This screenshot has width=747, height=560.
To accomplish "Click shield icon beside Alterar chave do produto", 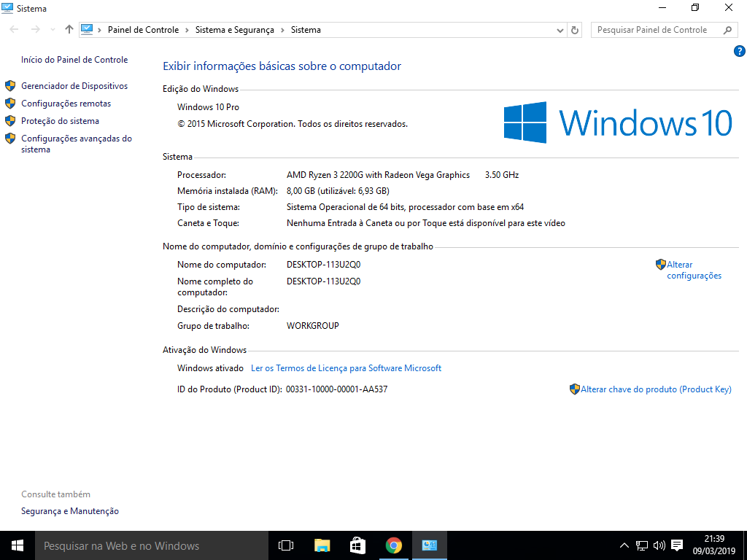I will pos(575,389).
